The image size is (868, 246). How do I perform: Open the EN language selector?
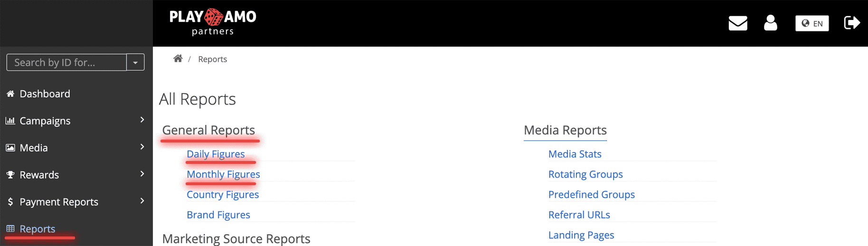(811, 23)
